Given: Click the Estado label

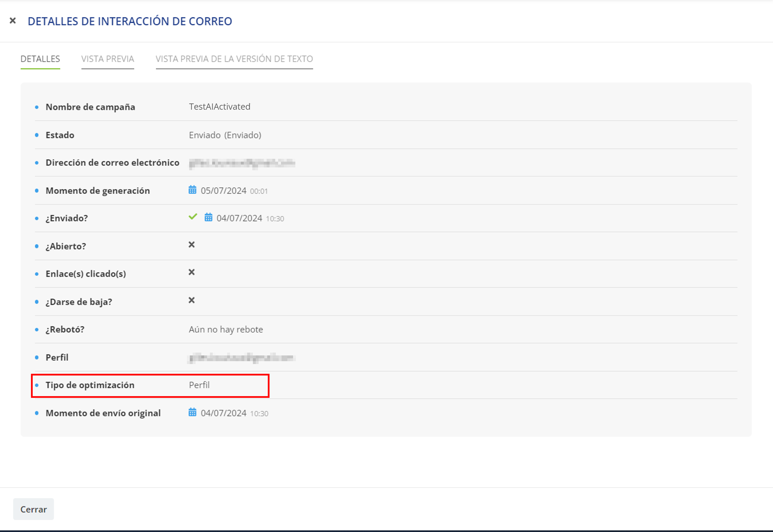Looking at the screenshot, I should 60,135.
